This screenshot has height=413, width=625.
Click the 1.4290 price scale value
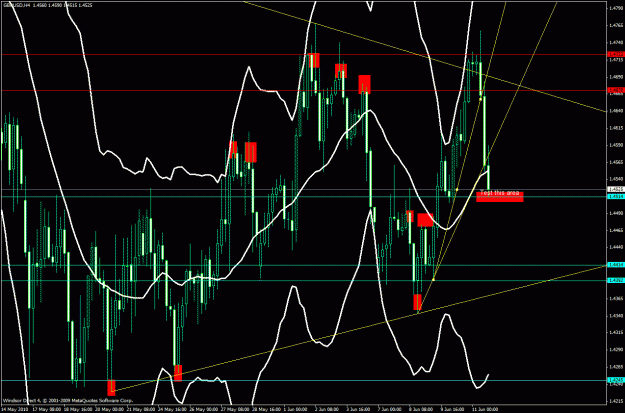614,350
